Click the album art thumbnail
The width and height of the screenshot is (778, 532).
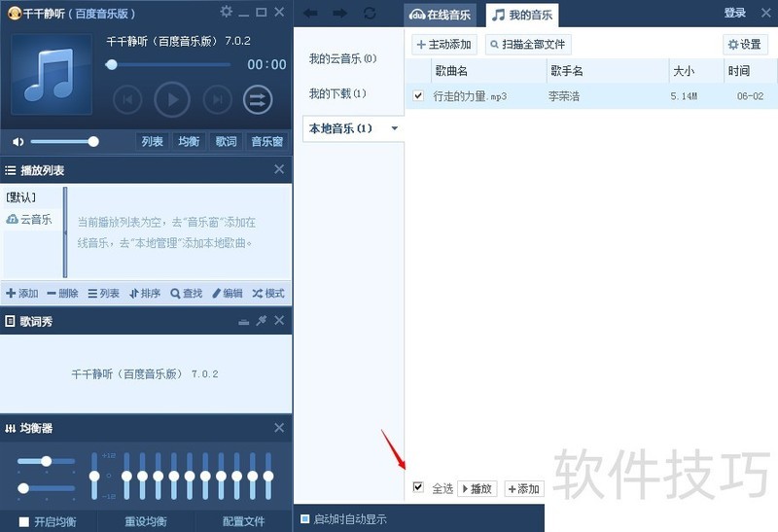[52, 74]
